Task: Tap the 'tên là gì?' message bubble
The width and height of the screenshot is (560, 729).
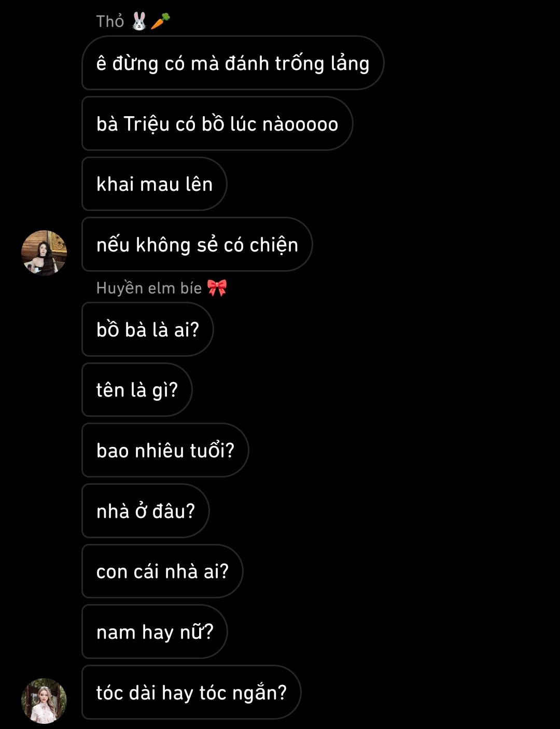Action: pyautogui.click(x=137, y=390)
